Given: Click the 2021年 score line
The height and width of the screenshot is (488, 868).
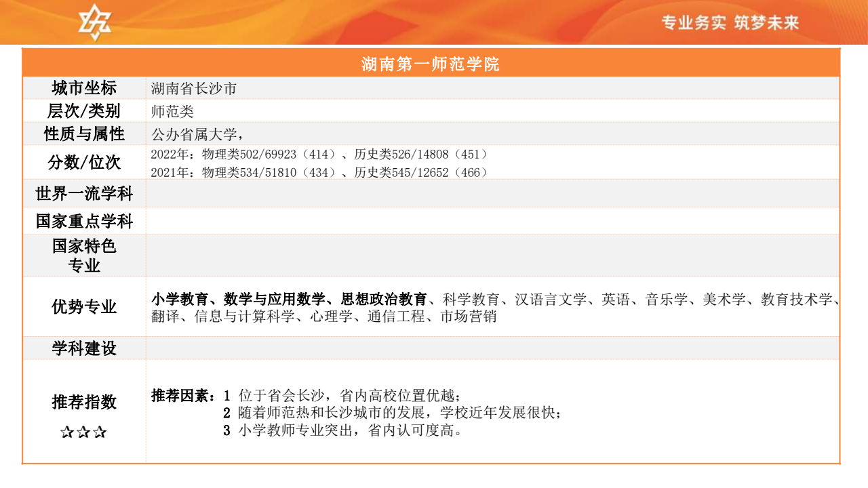Looking at the screenshot, I should click(319, 172).
